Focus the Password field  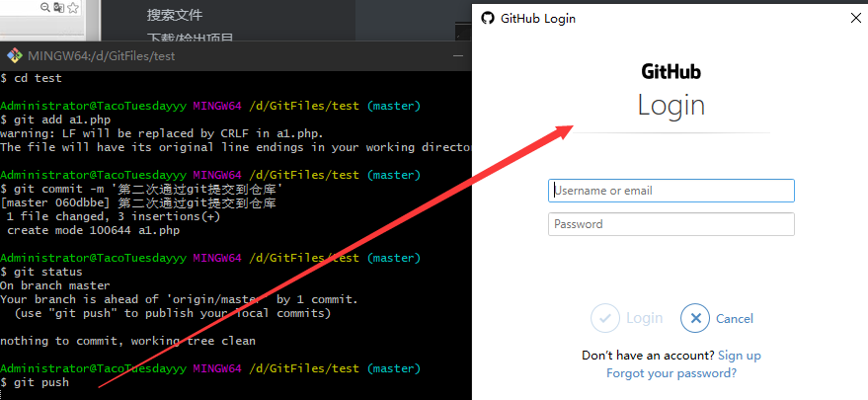tap(671, 224)
